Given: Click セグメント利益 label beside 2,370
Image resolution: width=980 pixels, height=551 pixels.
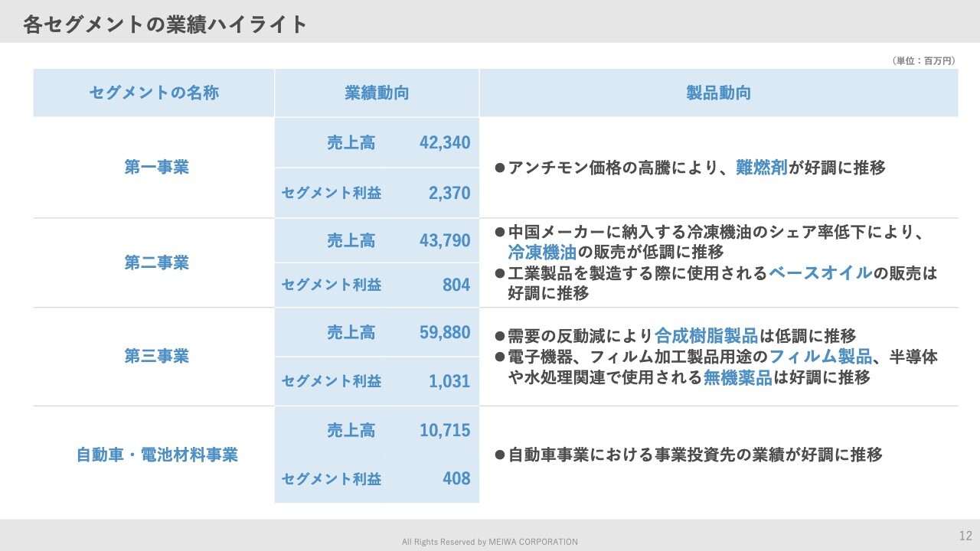Looking at the screenshot, I should (x=332, y=193).
